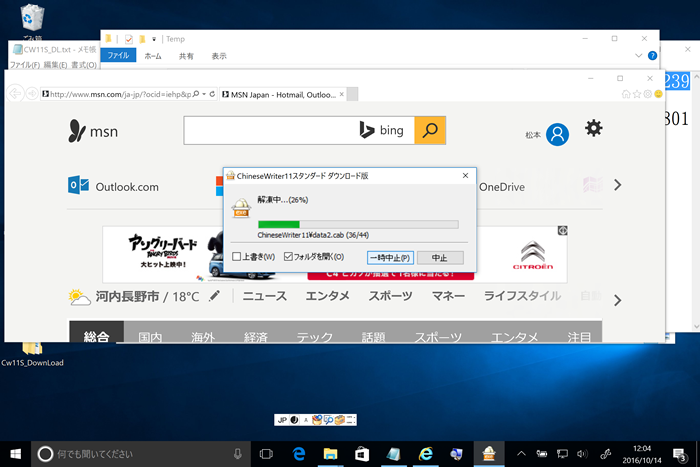Screen dimensions: 700x467
Task: Refresh the page in IE address bar
Action: [x=212, y=94]
